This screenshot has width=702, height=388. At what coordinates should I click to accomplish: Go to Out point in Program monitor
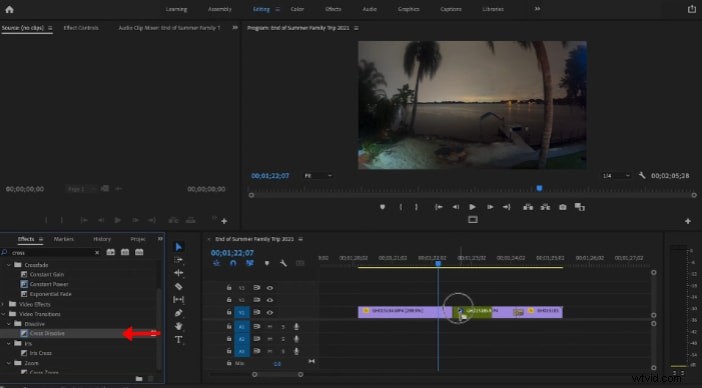click(x=506, y=207)
